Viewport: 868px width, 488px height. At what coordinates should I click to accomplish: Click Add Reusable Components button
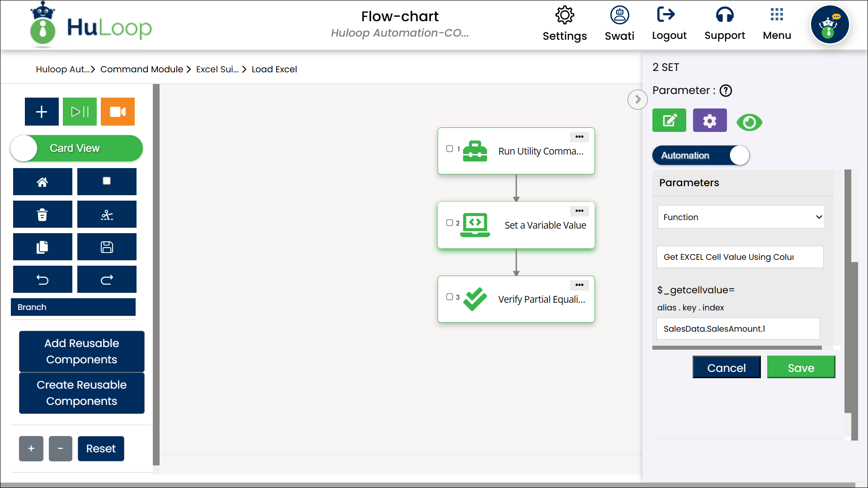pos(82,351)
